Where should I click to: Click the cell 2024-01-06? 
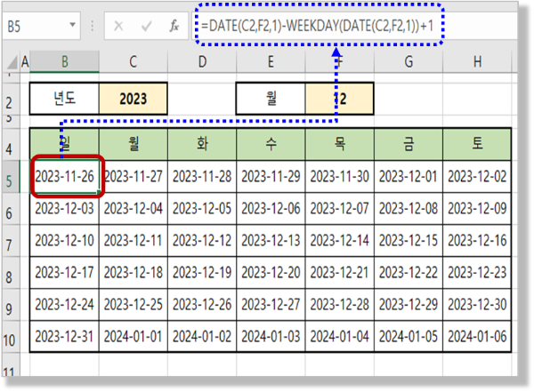477,337
